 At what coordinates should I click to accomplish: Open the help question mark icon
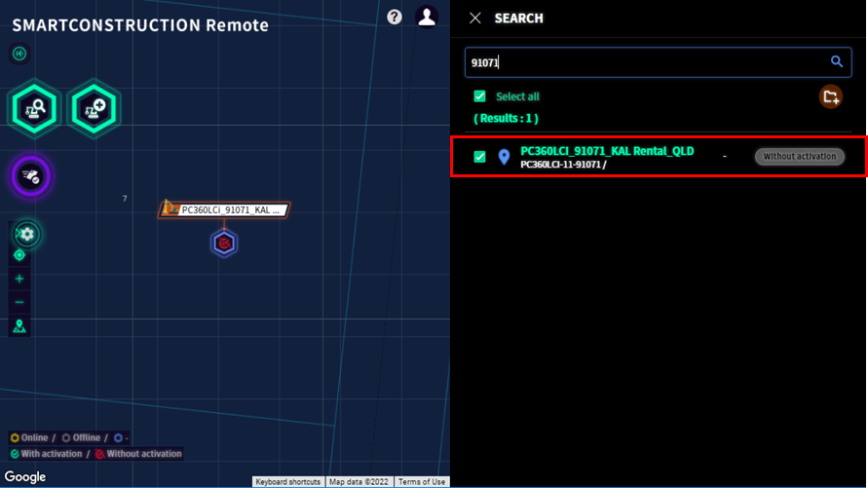[395, 18]
